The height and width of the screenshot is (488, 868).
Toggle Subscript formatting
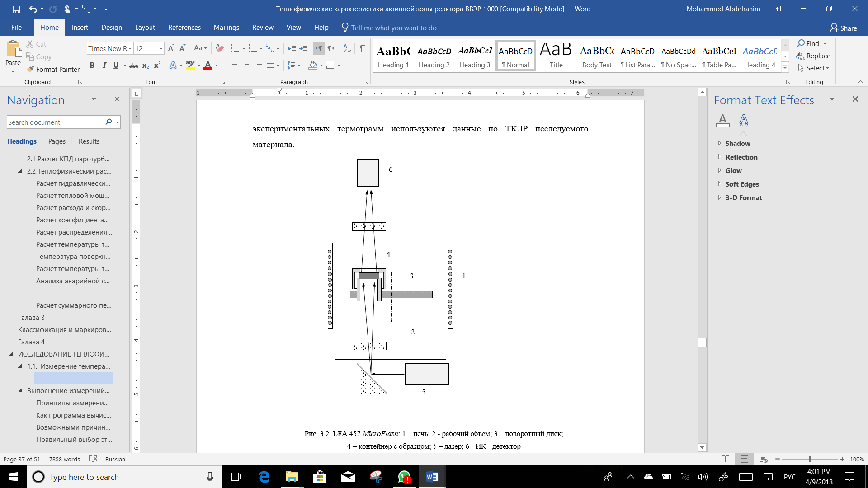point(146,66)
